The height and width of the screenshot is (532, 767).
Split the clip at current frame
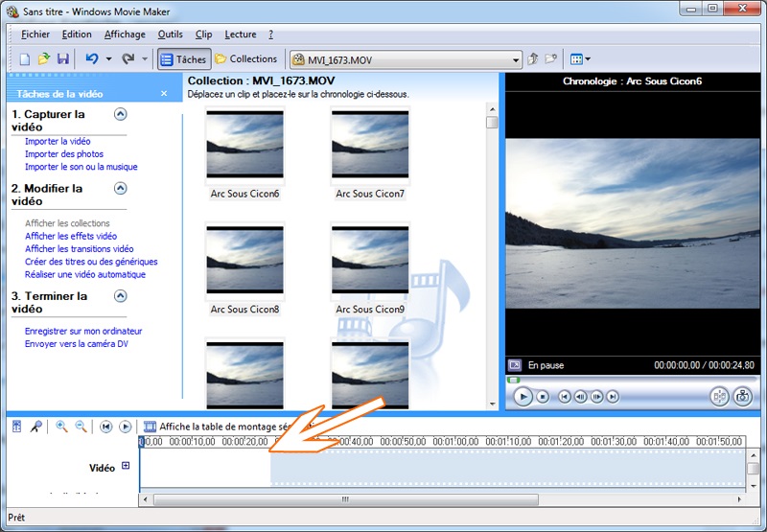click(x=719, y=396)
